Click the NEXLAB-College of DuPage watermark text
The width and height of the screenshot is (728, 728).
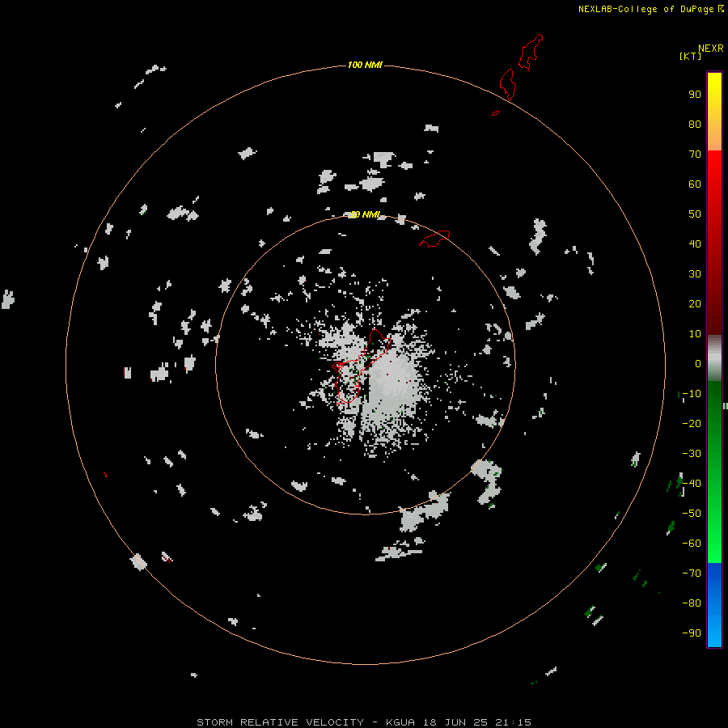click(x=650, y=9)
